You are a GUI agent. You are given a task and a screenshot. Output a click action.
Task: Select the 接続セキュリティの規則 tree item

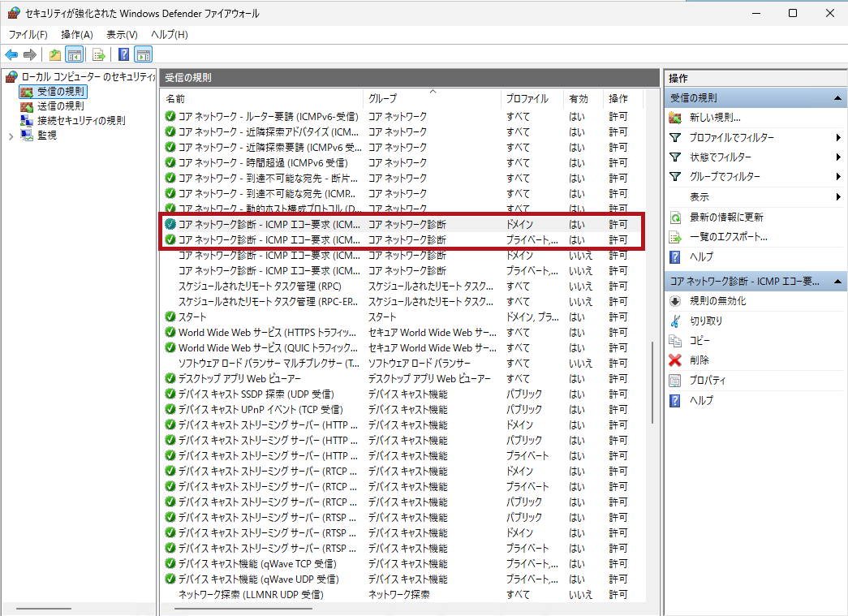[x=81, y=121]
